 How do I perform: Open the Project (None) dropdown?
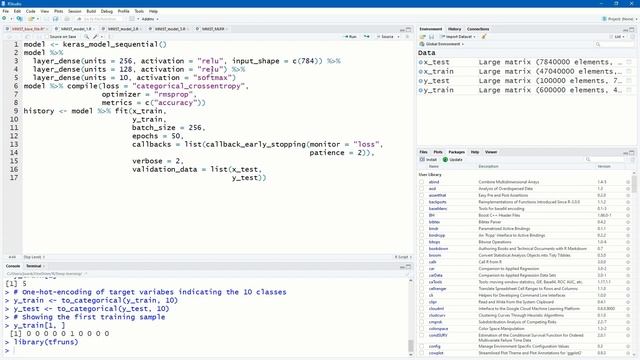point(620,19)
